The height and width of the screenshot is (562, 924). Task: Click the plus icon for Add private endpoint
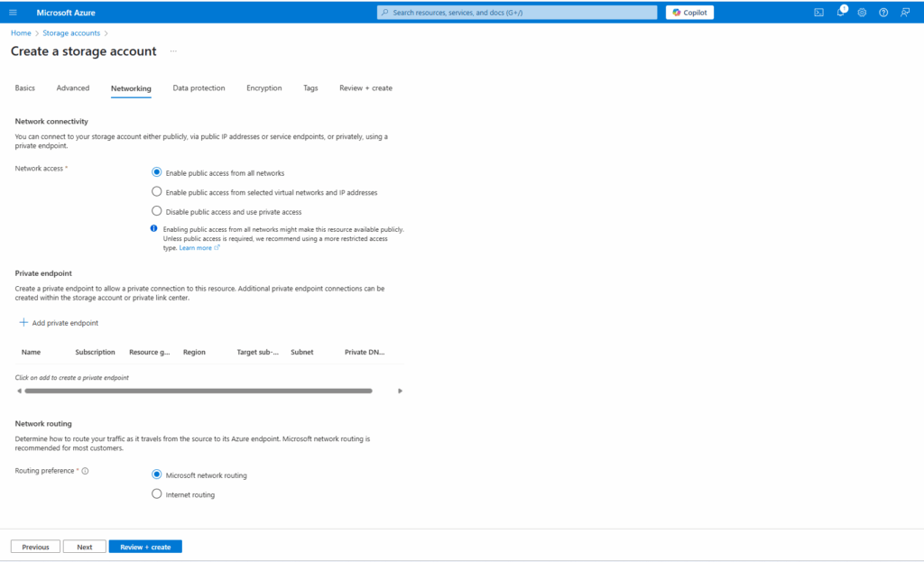pyautogui.click(x=23, y=322)
